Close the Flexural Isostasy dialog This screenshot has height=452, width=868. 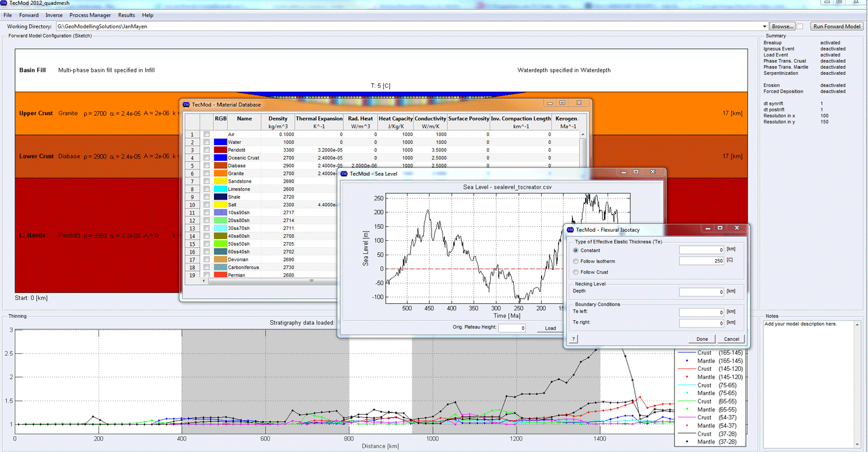pos(736,229)
